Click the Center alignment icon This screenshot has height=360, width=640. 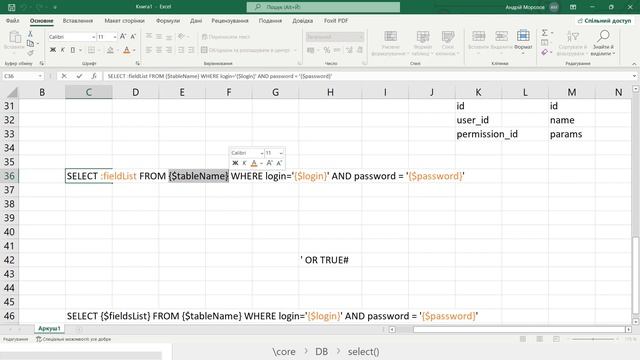click(x=159, y=50)
